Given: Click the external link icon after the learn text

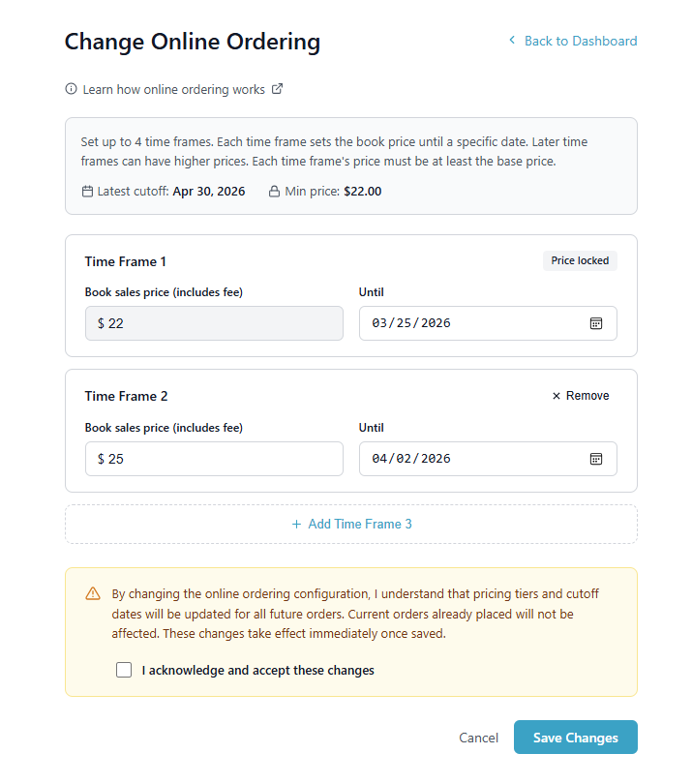Looking at the screenshot, I should point(277,89).
